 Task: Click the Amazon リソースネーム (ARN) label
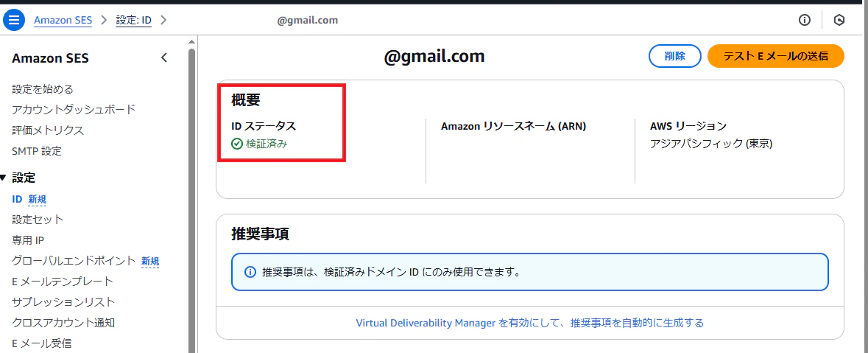(513, 126)
